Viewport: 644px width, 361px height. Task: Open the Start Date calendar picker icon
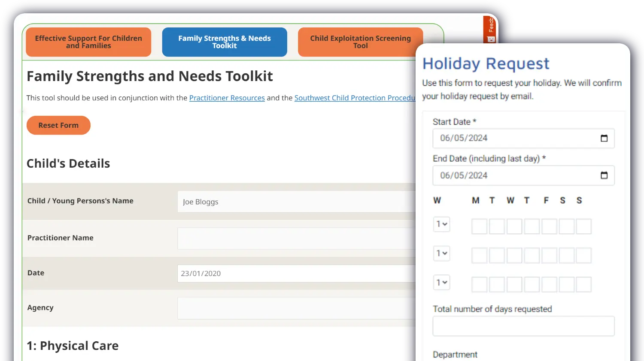point(604,138)
